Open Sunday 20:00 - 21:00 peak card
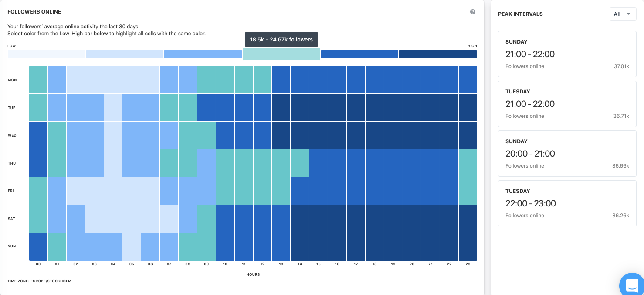Viewport: 644px width, 295px height. point(567,154)
